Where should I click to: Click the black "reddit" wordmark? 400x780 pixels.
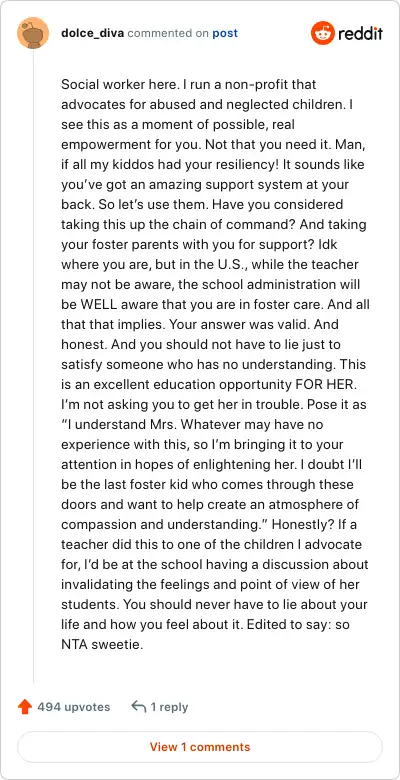tap(360, 34)
